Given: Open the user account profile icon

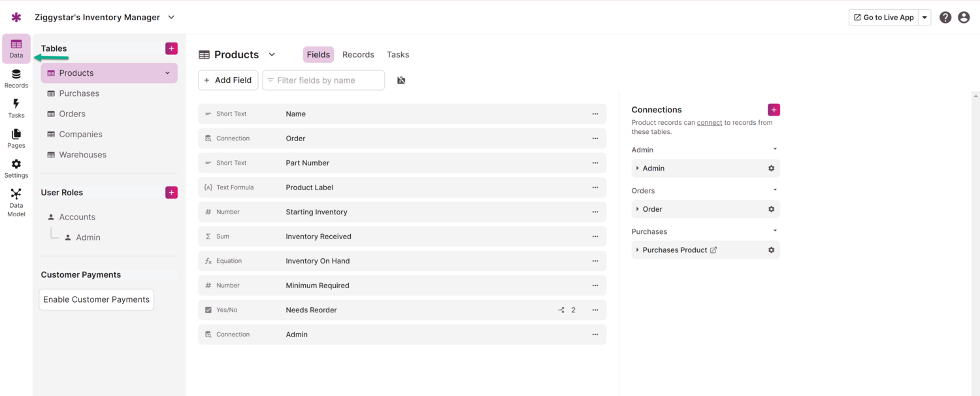Looking at the screenshot, I should [964, 18].
